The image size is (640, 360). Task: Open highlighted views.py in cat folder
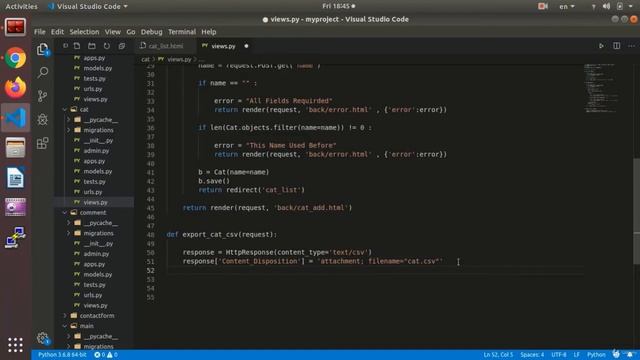(x=95, y=202)
